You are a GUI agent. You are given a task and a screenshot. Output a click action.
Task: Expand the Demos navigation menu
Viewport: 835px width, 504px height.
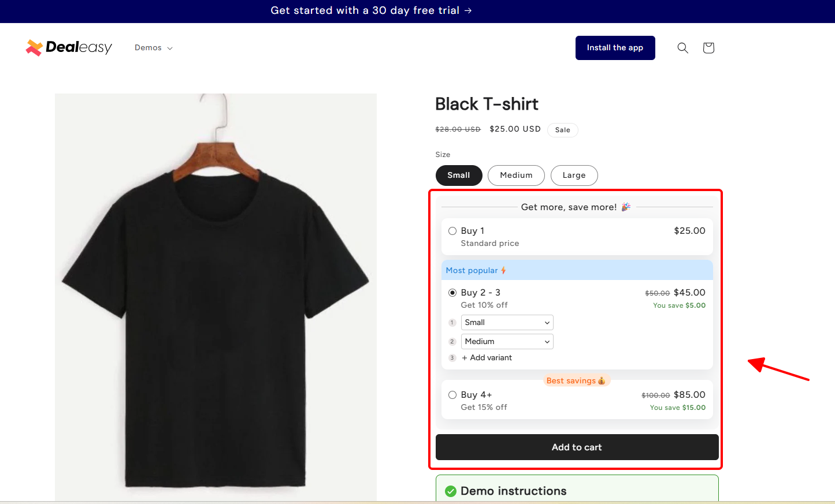pyautogui.click(x=153, y=48)
